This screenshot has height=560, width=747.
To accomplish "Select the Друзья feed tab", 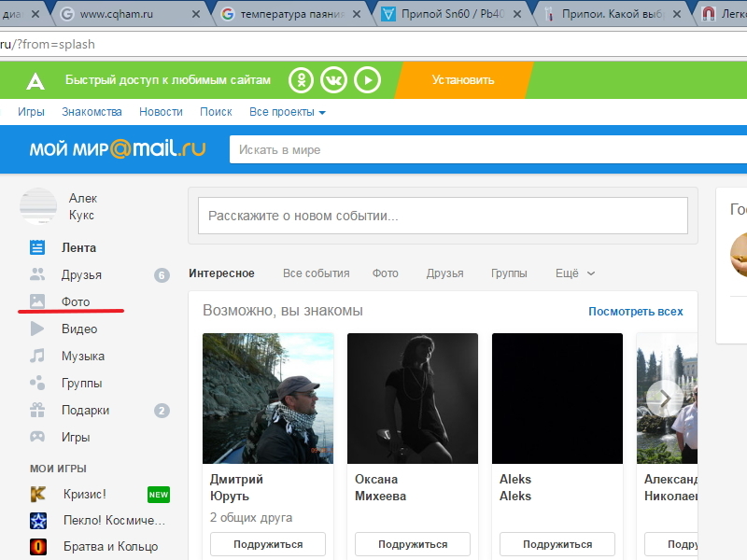I will [445, 273].
